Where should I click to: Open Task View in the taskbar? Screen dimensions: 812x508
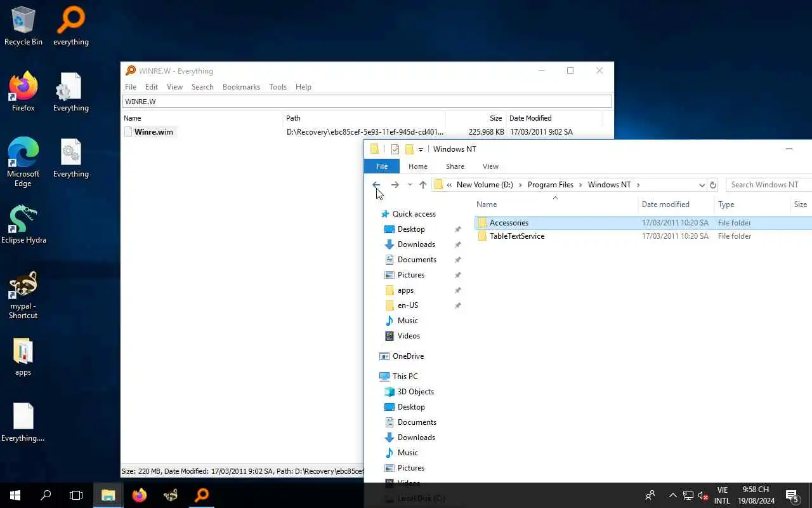pyautogui.click(x=76, y=495)
